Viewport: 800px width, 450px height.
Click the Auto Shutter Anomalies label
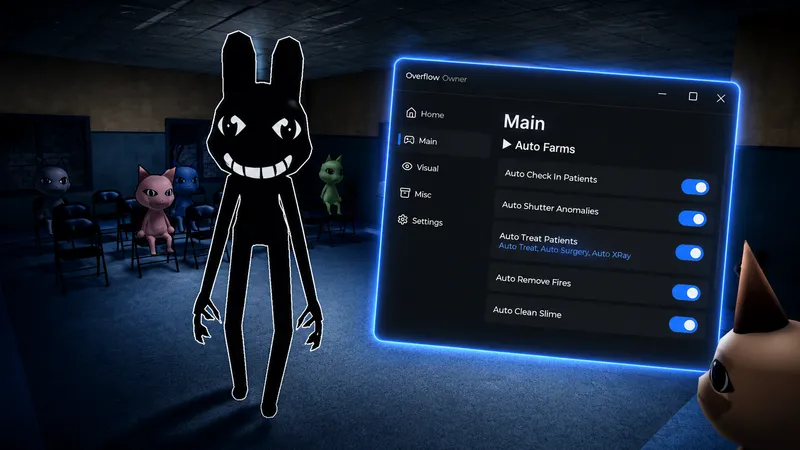(550, 208)
